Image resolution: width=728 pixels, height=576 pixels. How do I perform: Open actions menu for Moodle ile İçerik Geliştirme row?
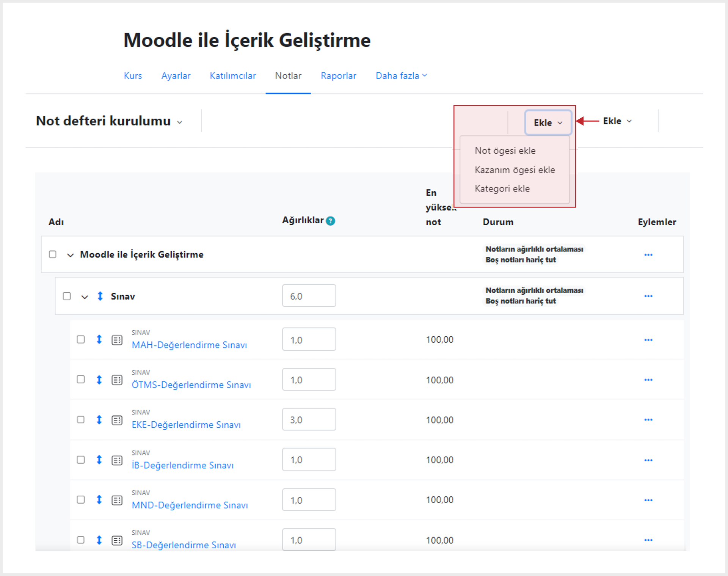[x=648, y=255]
